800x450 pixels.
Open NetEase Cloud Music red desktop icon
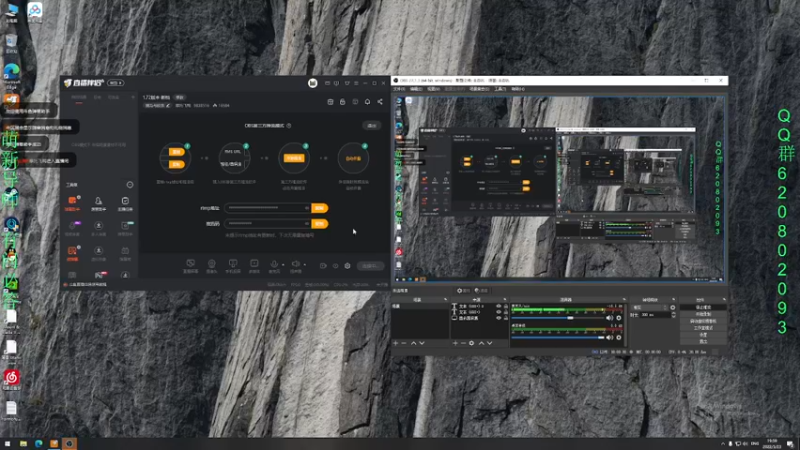coord(11,378)
